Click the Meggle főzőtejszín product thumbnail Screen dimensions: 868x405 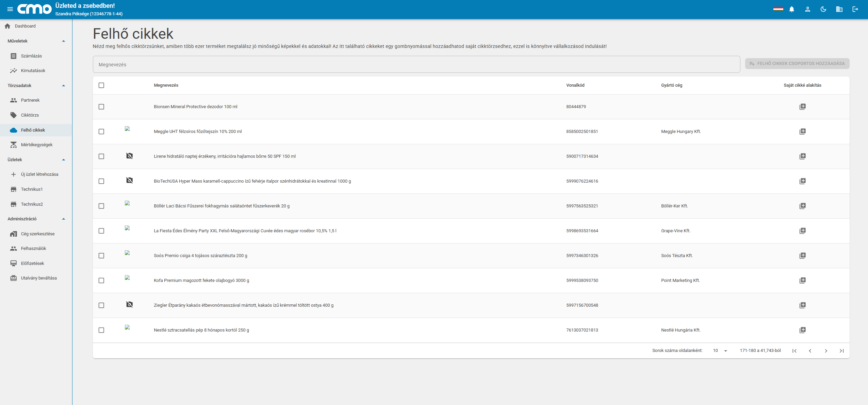127,129
